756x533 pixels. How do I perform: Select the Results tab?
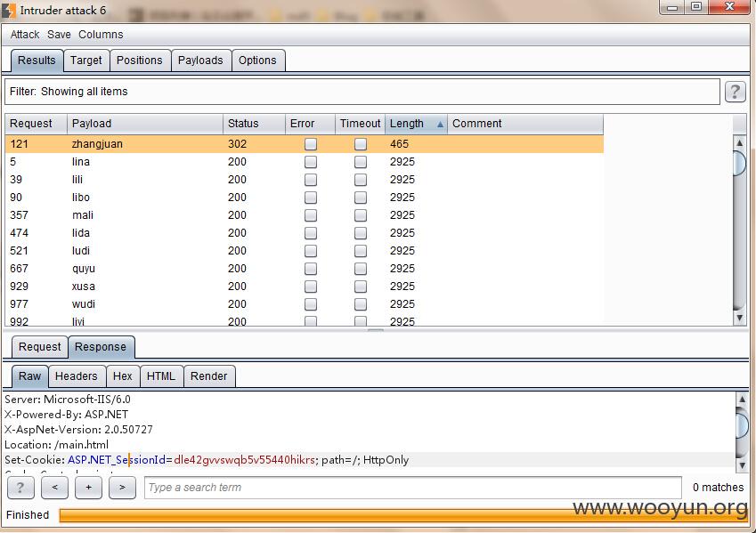(37, 61)
